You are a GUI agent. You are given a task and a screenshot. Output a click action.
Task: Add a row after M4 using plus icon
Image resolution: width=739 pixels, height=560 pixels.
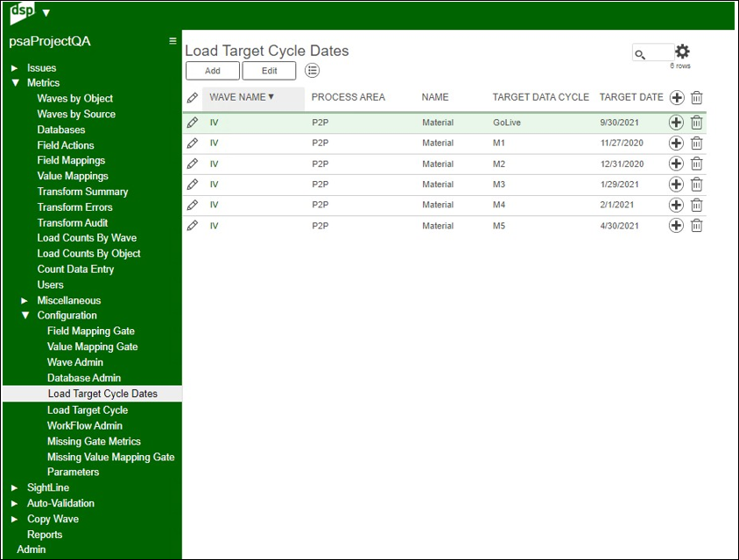676,205
